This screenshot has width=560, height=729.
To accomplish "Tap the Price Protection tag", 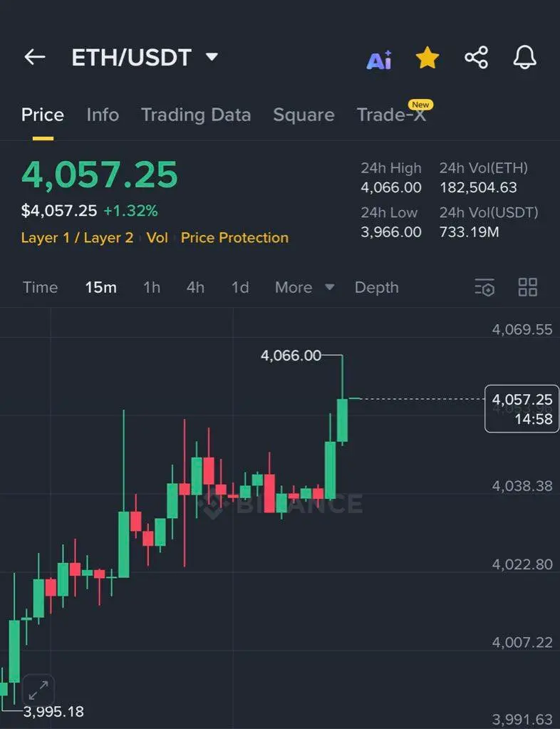I will (x=234, y=237).
